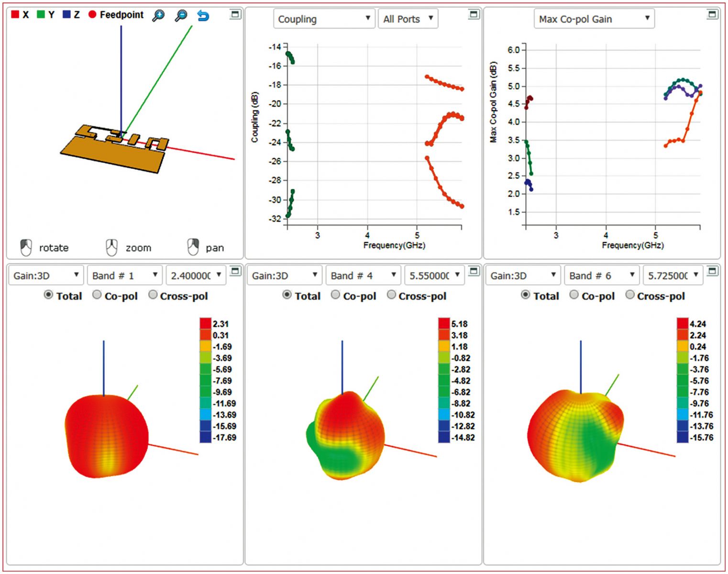
Task: Click 'Frequency(GHz)' axis label on Coupling plot
Action: point(394,245)
